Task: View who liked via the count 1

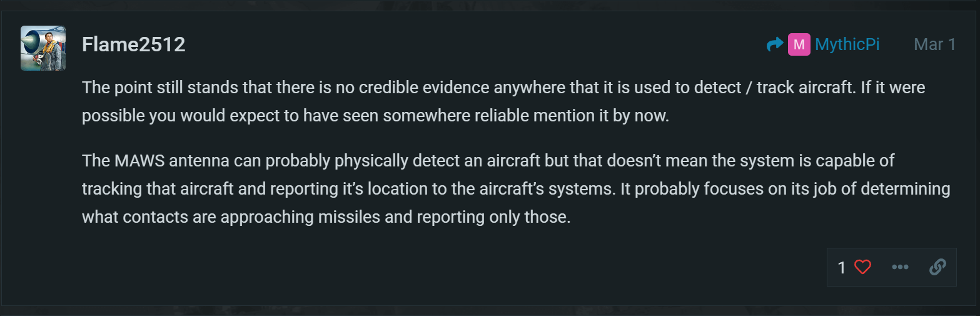Action: point(842,268)
